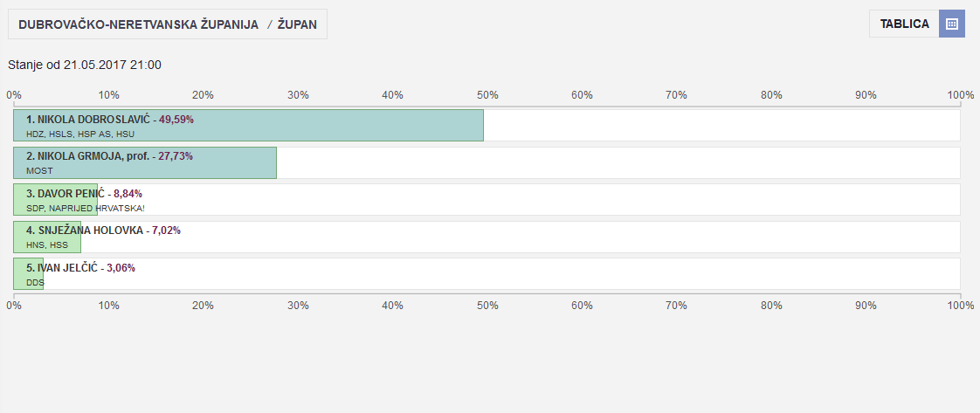
Task: Click the HDZ, HSLS, HSP AS, HSU party label
Action: (x=80, y=134)
